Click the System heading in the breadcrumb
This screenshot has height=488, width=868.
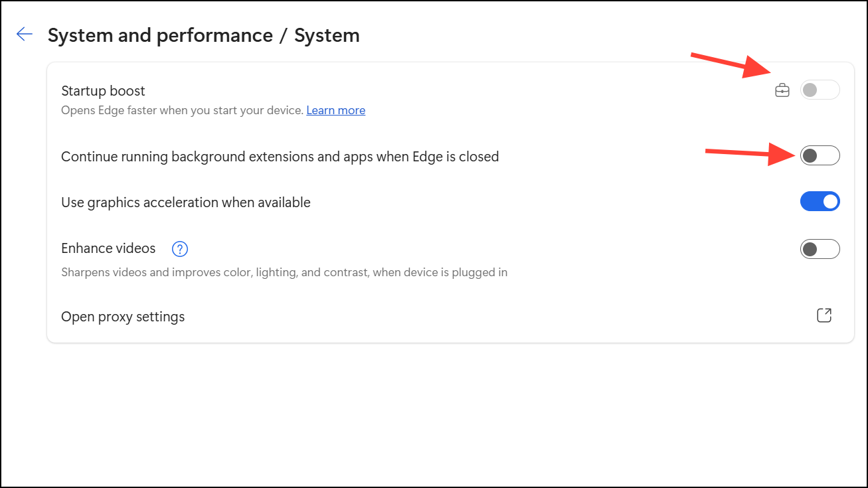click(327, 35)
